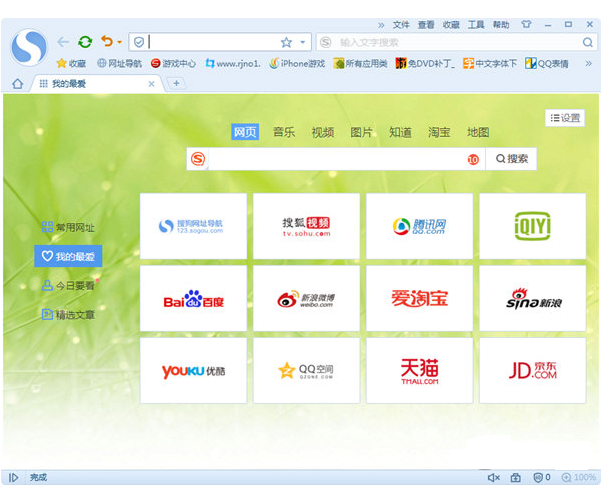Open the 腾讯网 tile
The width and height of the screenshot is (603, 501).
pyautogui.click(x=420, y=226)
